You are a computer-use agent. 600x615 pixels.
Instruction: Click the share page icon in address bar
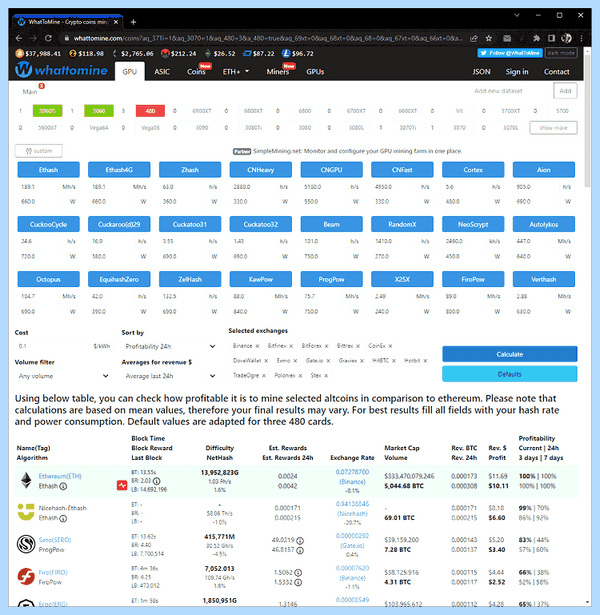pos(474,38)
